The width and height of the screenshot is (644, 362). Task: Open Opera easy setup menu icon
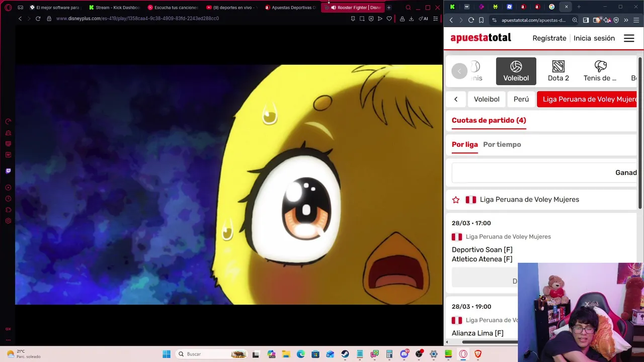pos(435,19)
